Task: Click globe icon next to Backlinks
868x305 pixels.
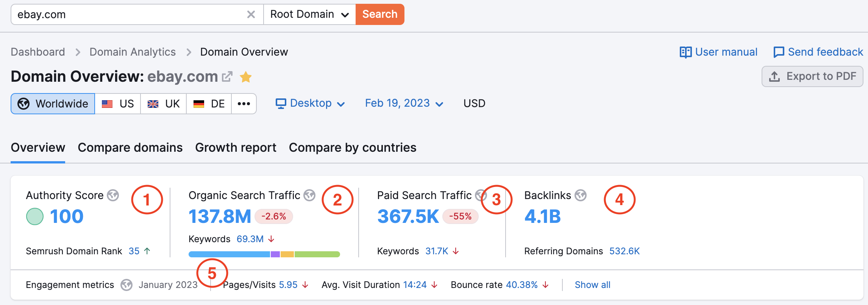Action: [x=581, y=195]
